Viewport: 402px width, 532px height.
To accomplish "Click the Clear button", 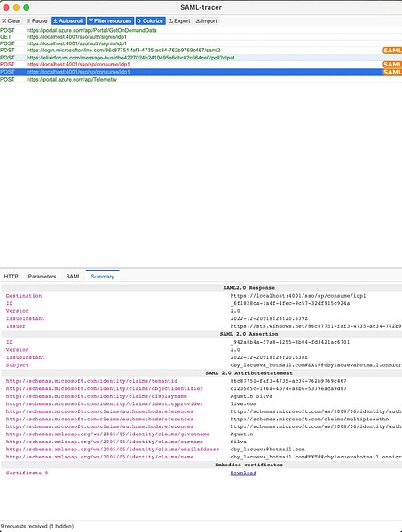I will 12,21.
